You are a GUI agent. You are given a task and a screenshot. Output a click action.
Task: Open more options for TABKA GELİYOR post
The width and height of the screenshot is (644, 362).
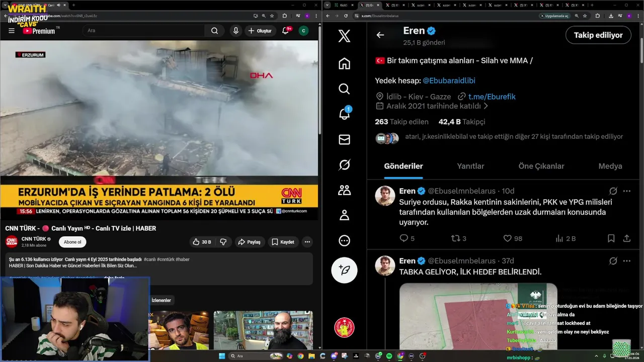(627, 261)
